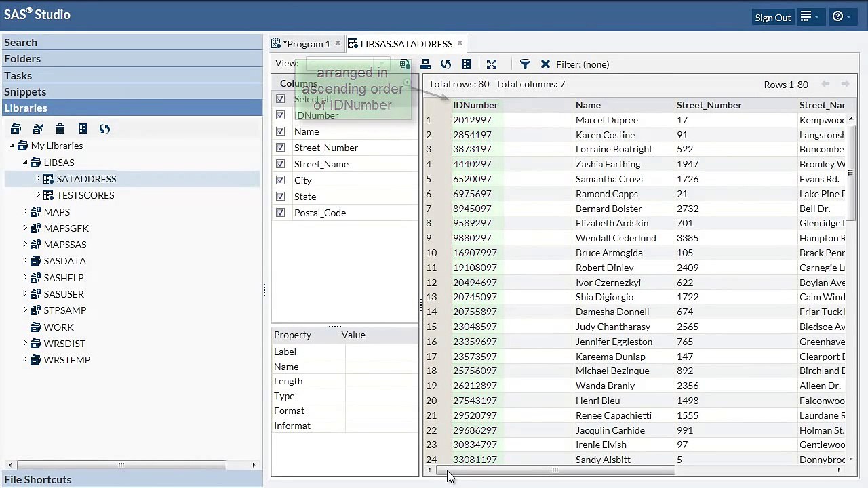
Task: Open the filter funnel icon
Action: tap(525, 64)
